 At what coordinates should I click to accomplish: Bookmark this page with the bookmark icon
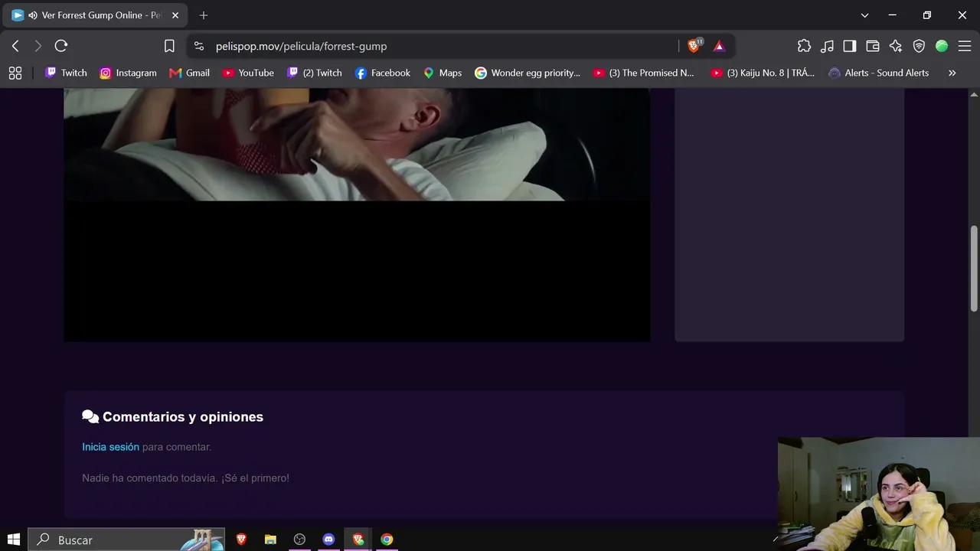(169, 46)
